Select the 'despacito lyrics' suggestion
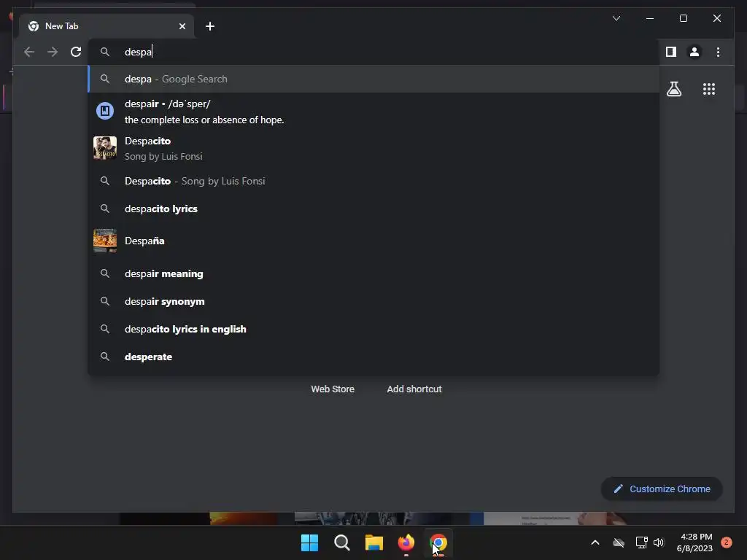The image size is (747, 560). (373, 209)
